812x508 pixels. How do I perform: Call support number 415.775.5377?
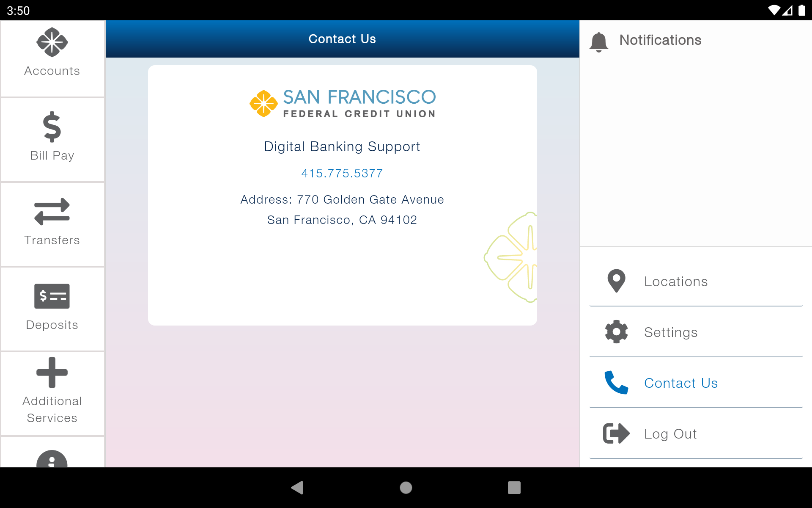[342, 173]
